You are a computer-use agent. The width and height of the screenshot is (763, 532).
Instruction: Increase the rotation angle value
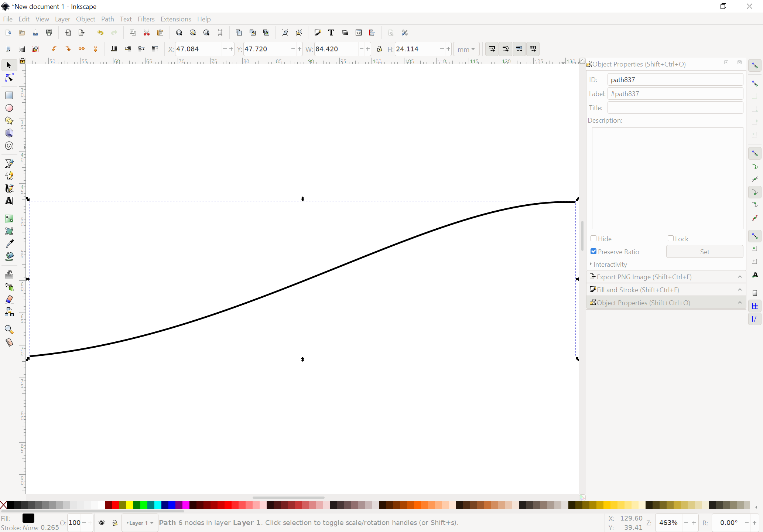[755, 523]
